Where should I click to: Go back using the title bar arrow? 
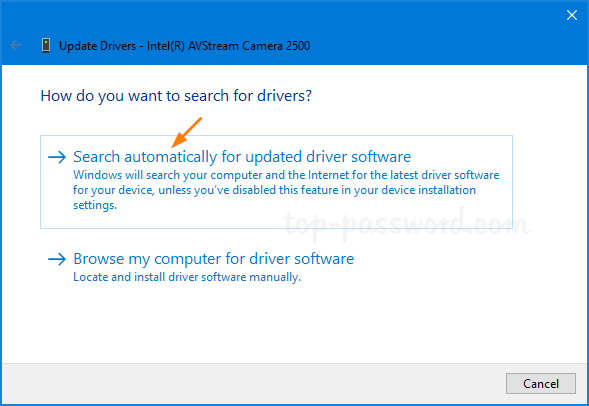click(16, 45)
